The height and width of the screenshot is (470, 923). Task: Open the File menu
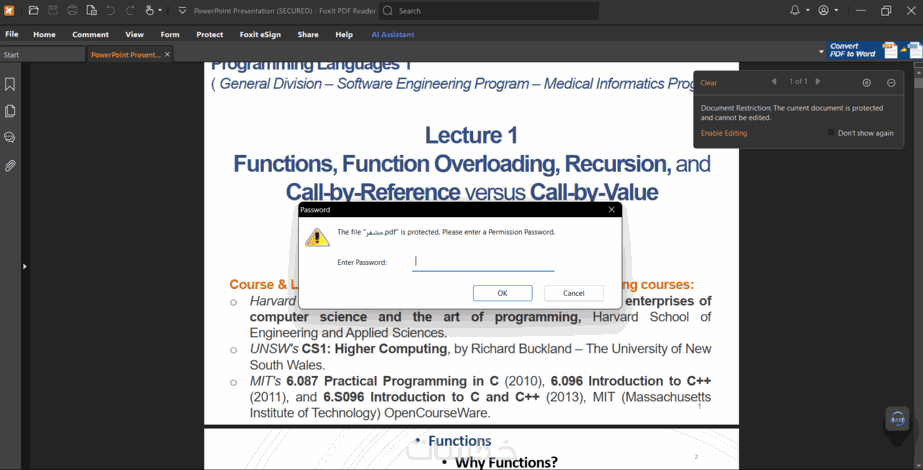tap(12, 34)
